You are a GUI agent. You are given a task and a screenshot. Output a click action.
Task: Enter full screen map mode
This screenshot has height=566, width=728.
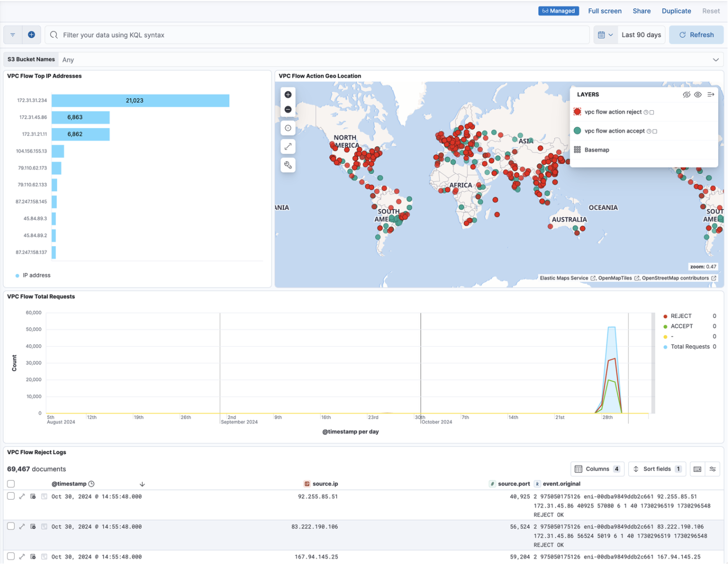pyautogui.click(x=288, y=147)
